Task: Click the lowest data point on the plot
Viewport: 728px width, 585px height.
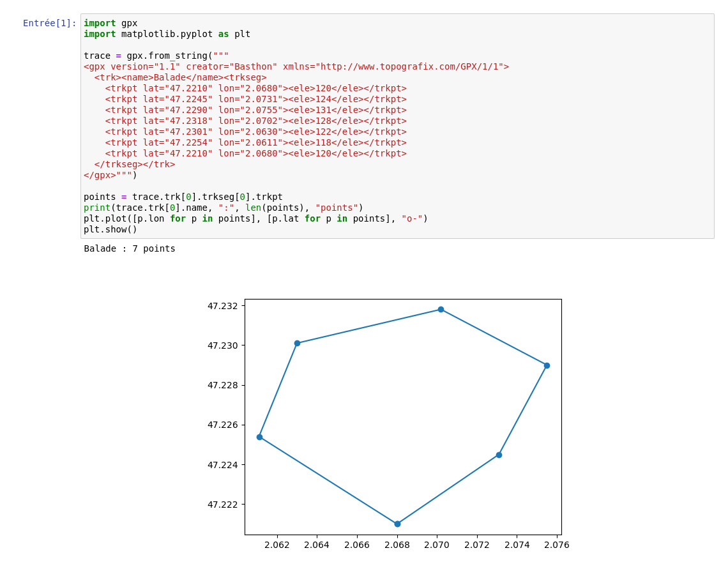Action: tap(397, 524)
